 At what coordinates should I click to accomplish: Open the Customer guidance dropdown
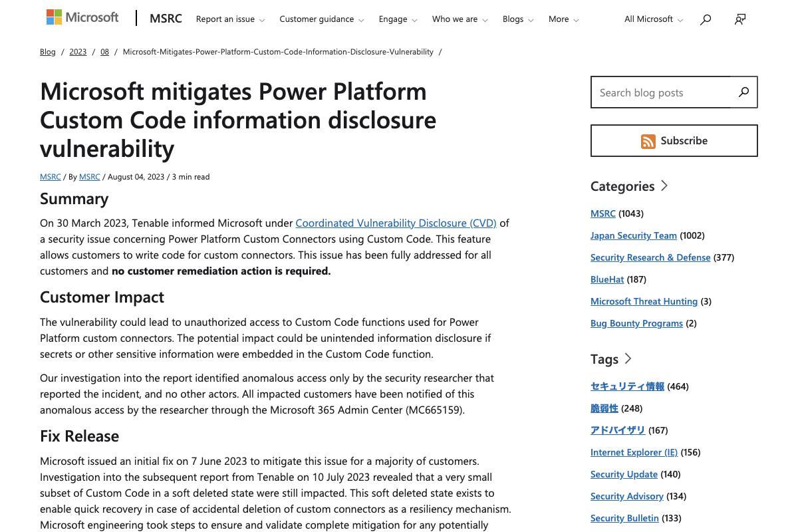click(x=322, y=19)
